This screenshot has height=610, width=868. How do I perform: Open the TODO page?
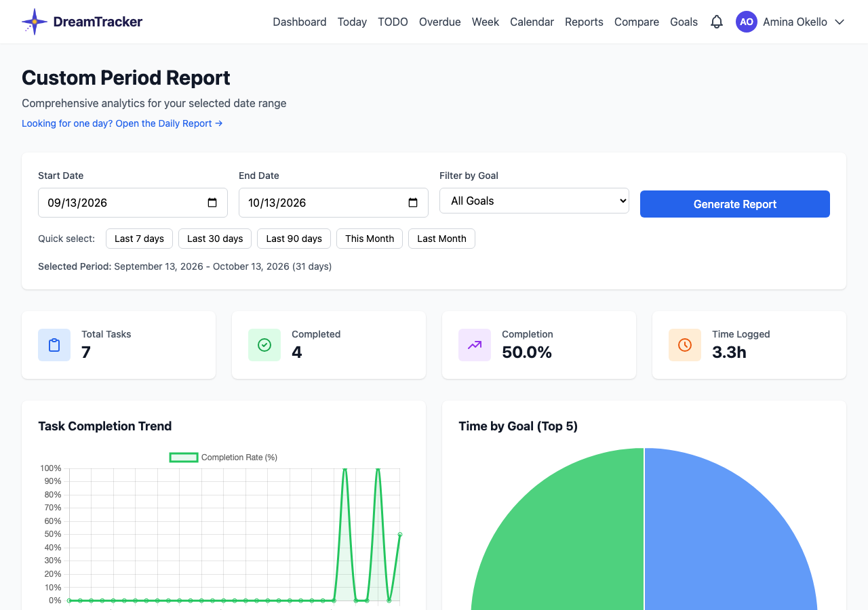coord(393,22)
